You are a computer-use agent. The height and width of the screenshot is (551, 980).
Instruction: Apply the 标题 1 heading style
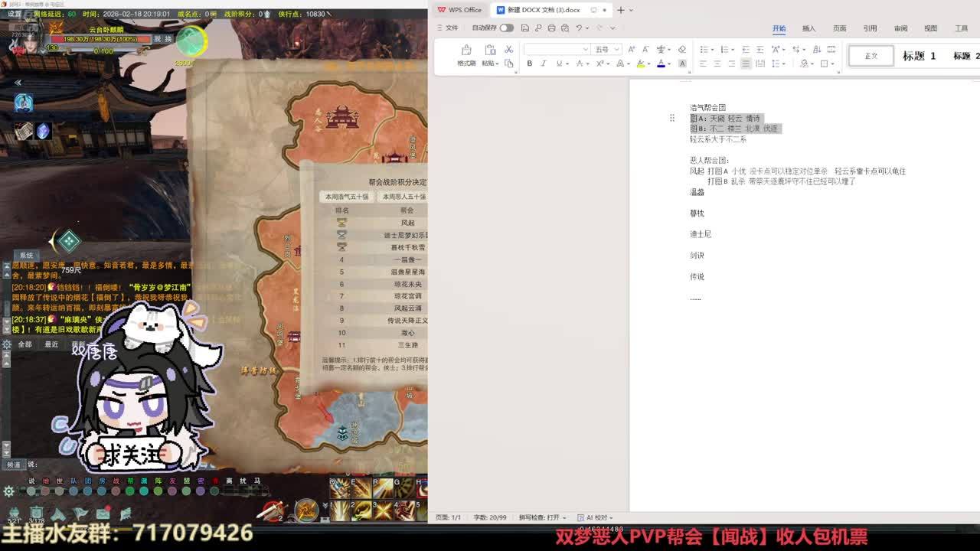click(x=919, y=56)
